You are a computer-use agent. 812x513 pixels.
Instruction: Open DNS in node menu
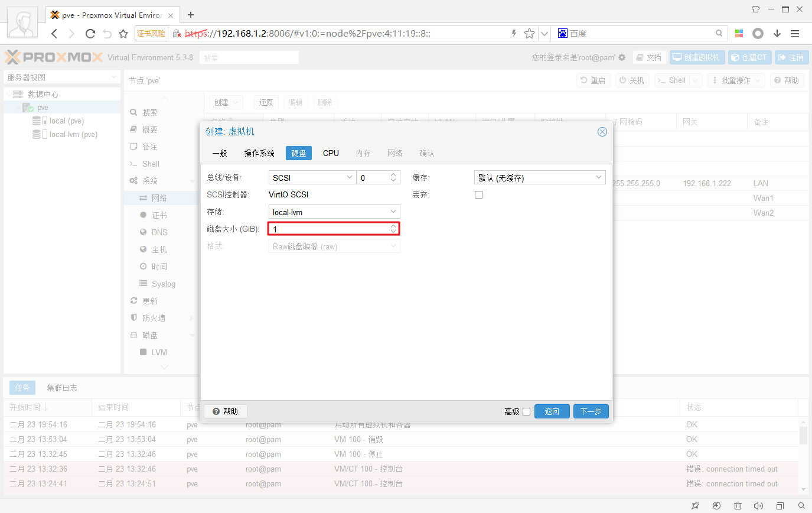pyautogui.click(x=159, y=232)
